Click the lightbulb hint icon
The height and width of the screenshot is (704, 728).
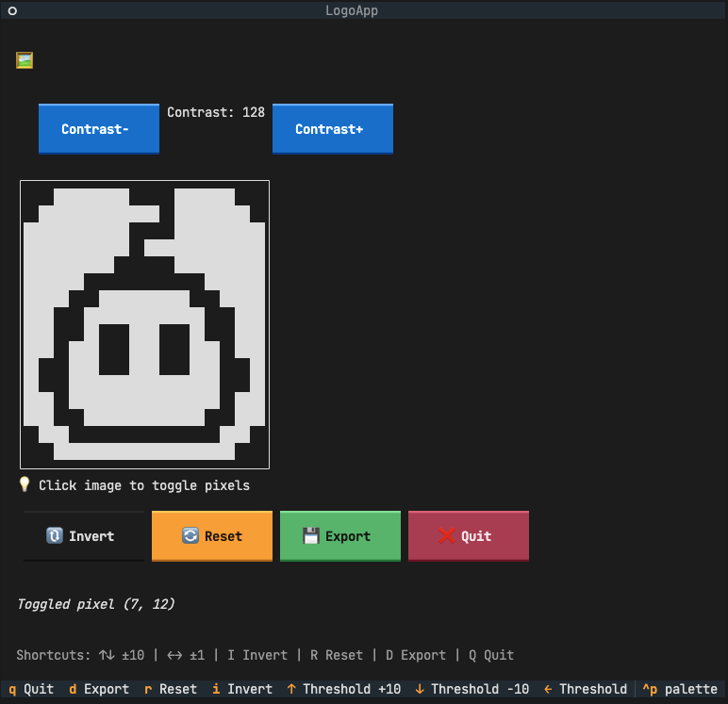(x=25, y=484)
